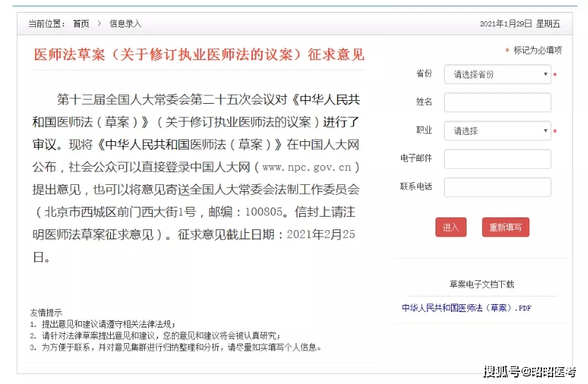Screen dimensions: 588x384
Task: Click the breadcrumb chevron after 首页
Action: [100, 23]
